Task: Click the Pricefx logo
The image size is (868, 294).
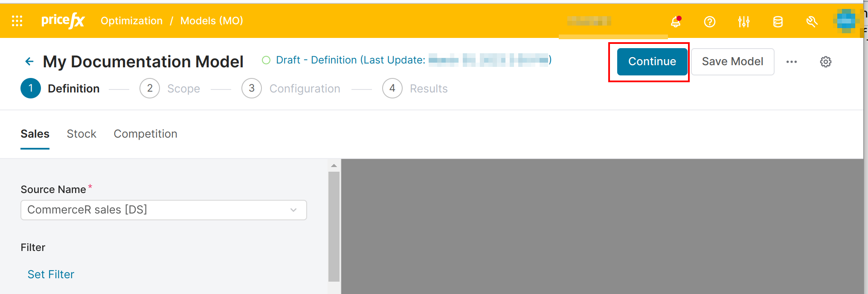Action: (63, 20)
